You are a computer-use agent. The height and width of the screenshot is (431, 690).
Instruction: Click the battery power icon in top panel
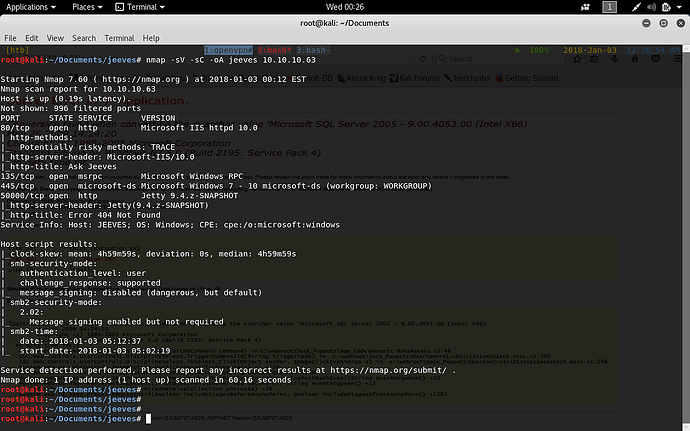pyautogui.click(x=666, y=7)
